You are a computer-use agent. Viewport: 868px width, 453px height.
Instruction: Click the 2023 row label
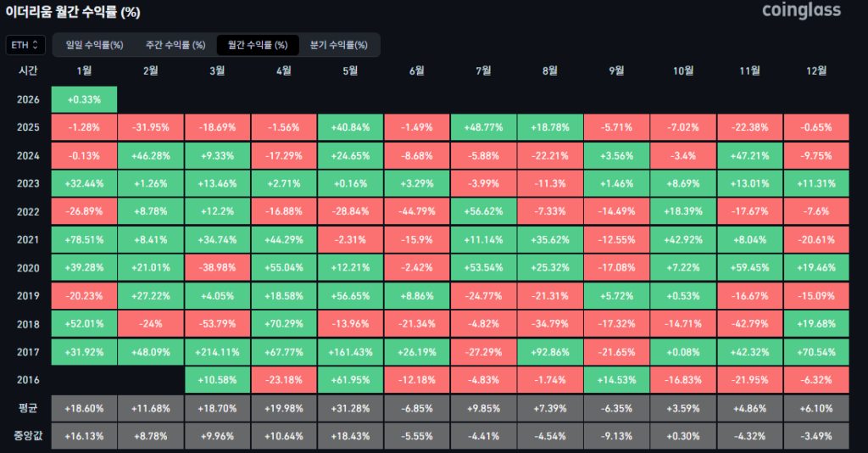coord(28,183)
